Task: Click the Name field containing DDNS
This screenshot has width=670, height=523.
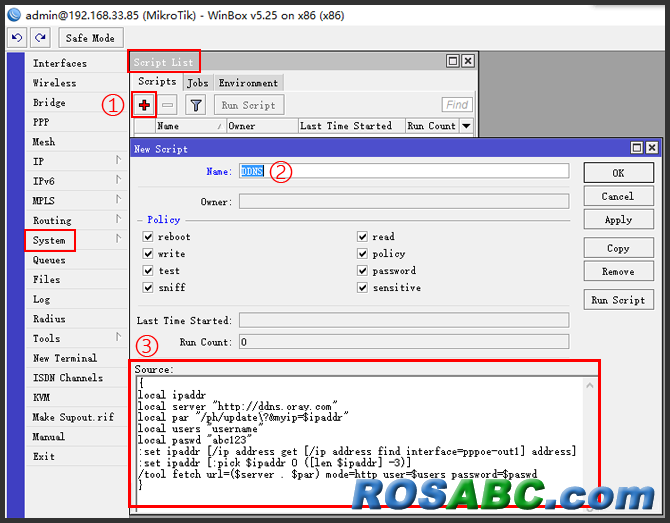Action: (404, 171)
